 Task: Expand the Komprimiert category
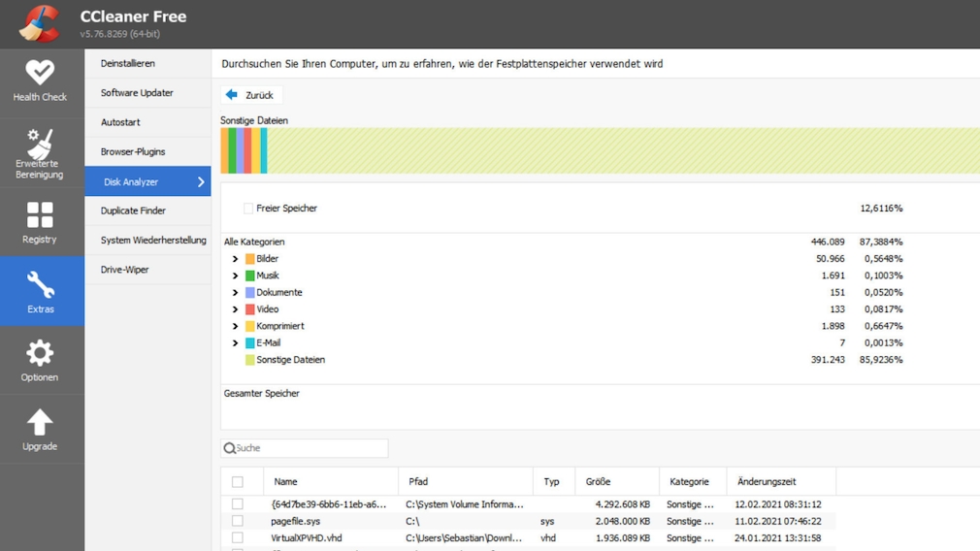[235, 326]
